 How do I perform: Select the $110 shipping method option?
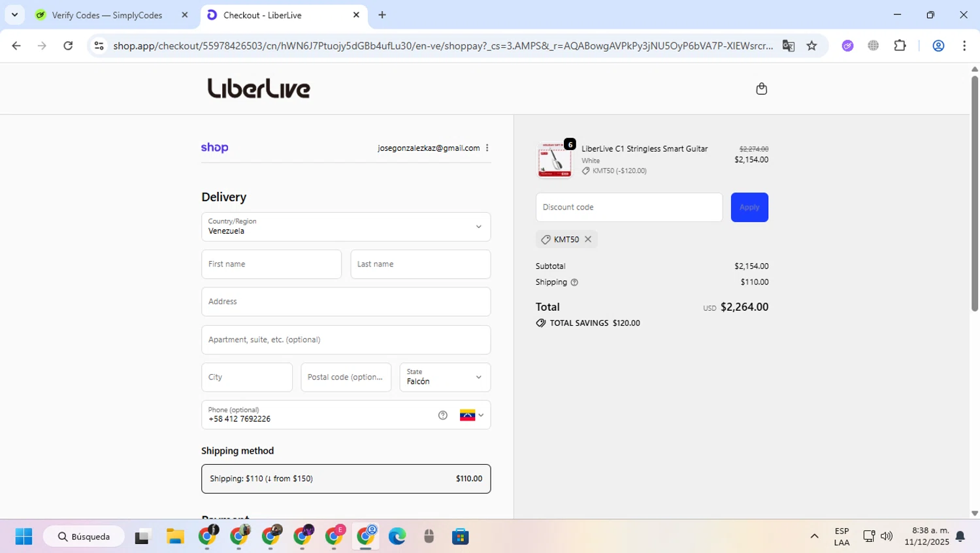(x=346, y=479)
